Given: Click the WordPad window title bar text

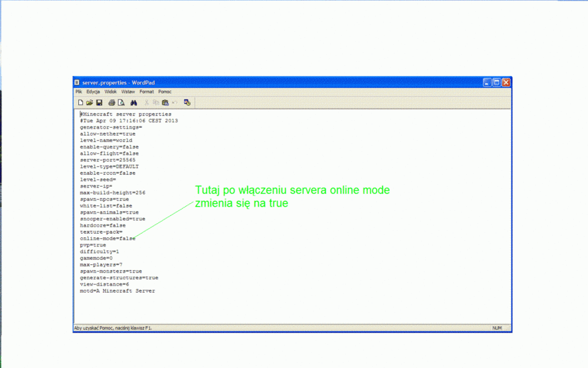Looking at the screenshot, I should pyautogui.click(x=119, y=82).
